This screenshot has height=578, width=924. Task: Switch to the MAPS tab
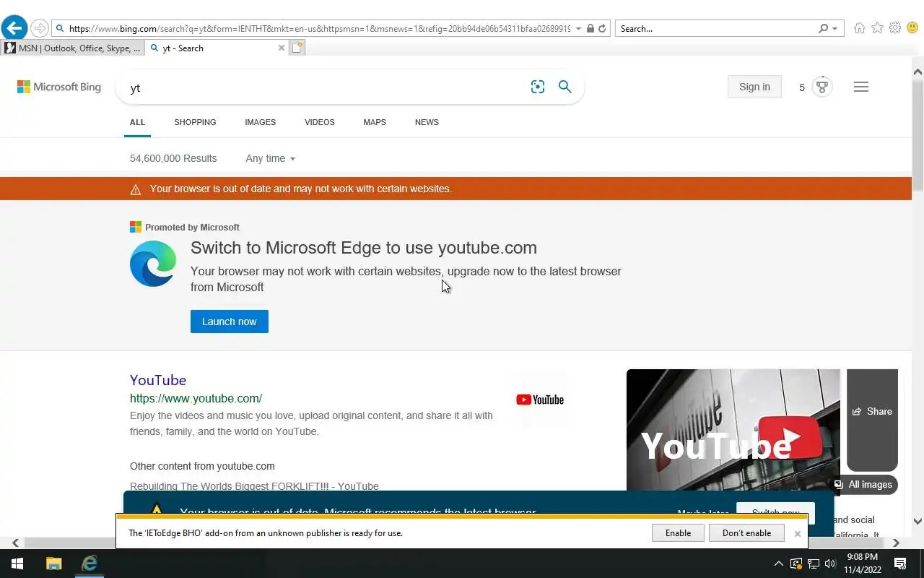point(375,122)
